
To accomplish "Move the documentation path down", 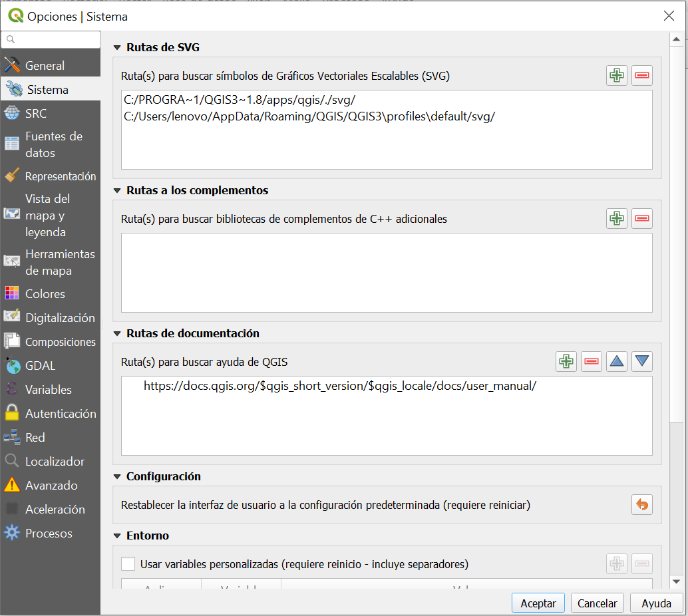I will point(641,361).
